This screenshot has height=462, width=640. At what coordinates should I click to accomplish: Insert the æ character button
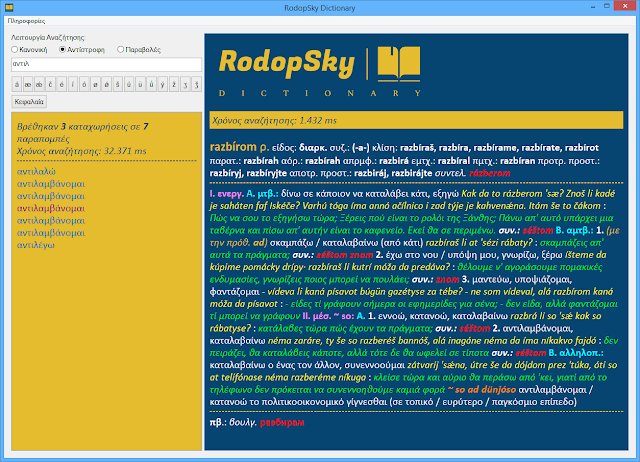28,84
